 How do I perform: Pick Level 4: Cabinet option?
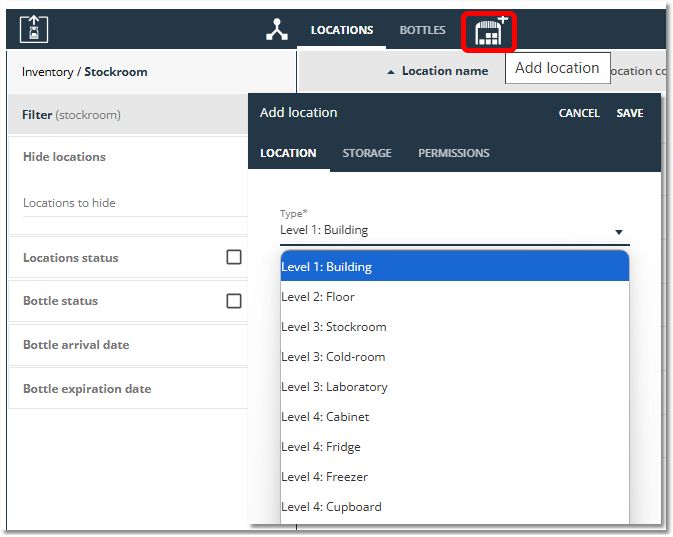(455, 417)
